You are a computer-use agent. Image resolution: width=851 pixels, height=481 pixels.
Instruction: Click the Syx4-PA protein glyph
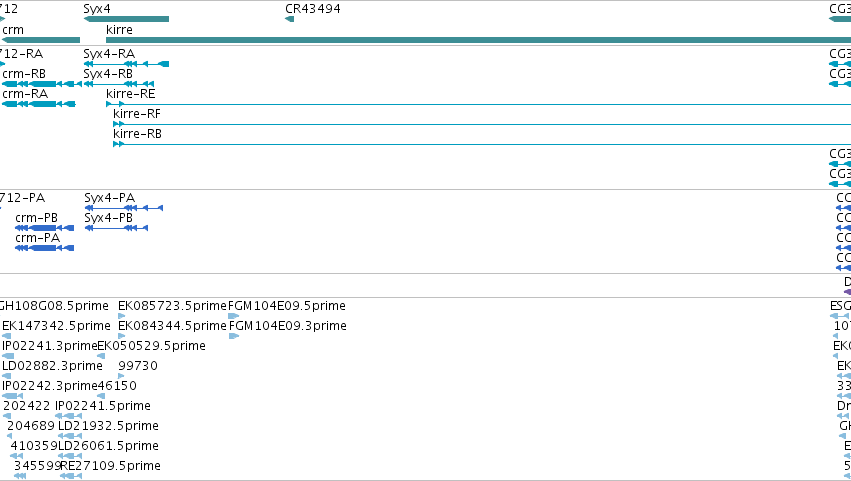(x=124, y=208)
